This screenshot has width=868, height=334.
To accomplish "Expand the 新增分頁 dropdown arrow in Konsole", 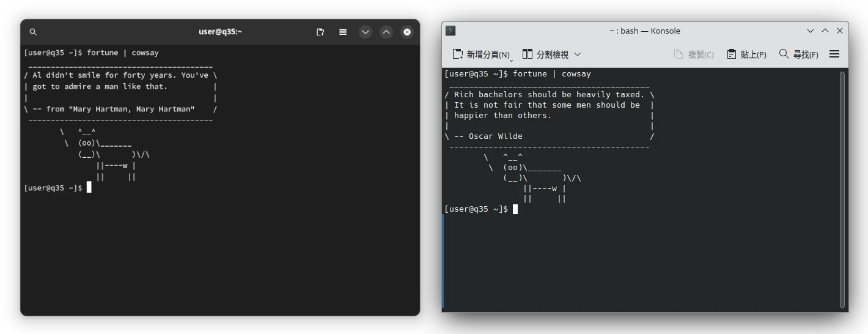I will [511, 59].
